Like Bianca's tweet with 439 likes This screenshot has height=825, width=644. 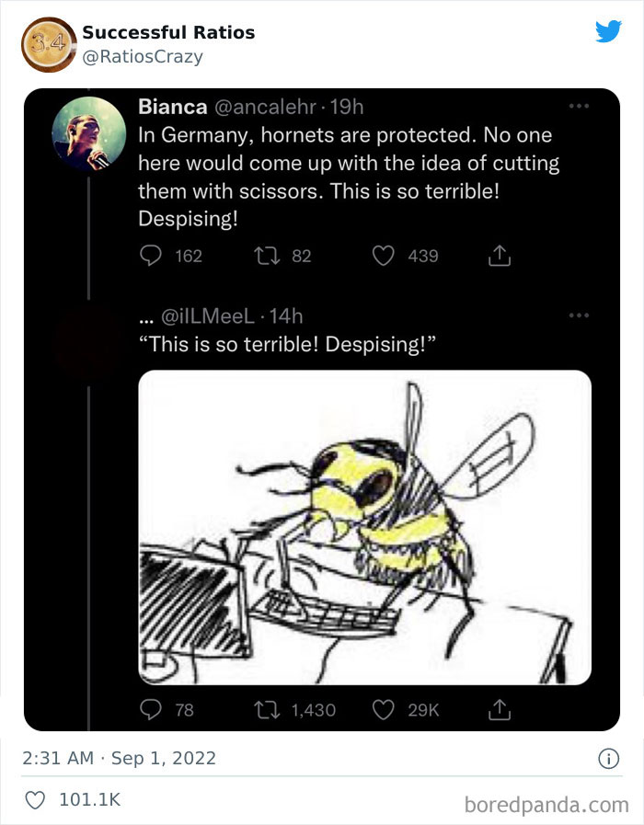[383, 256]
